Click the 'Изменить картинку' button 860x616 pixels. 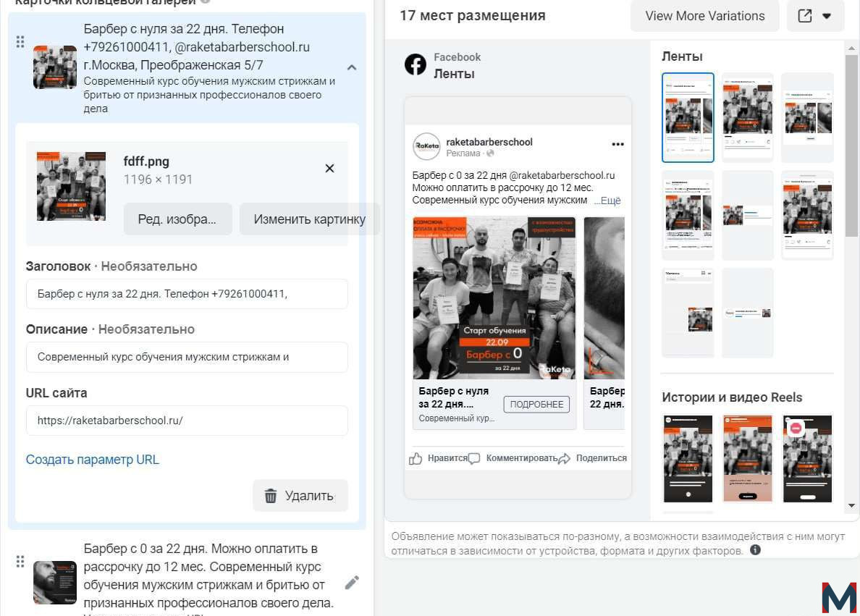pyautogui.click(x=309, y=219)
